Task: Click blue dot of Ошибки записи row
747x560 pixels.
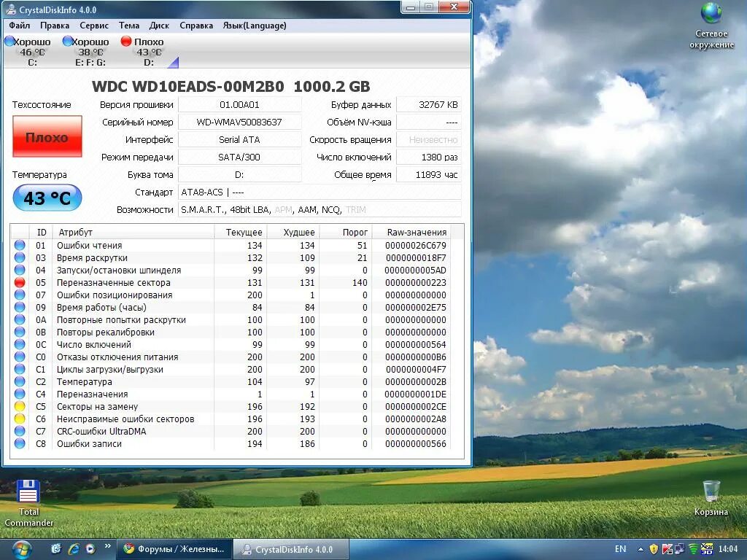Action: (20, 443)
